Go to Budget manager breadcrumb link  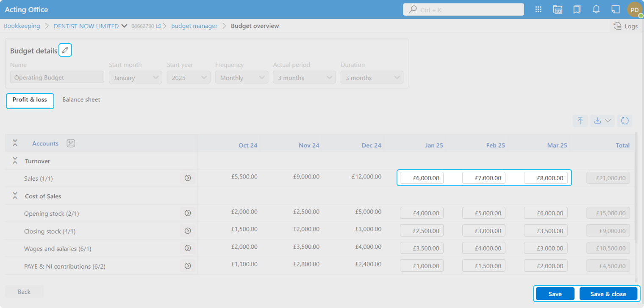194,26
